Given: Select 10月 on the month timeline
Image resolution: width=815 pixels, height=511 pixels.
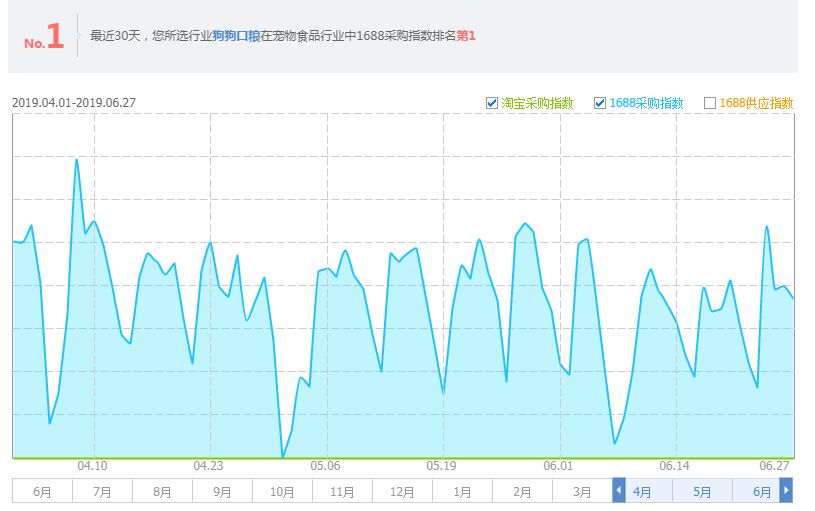Looking at the screenshot, I should click(282, 491).
